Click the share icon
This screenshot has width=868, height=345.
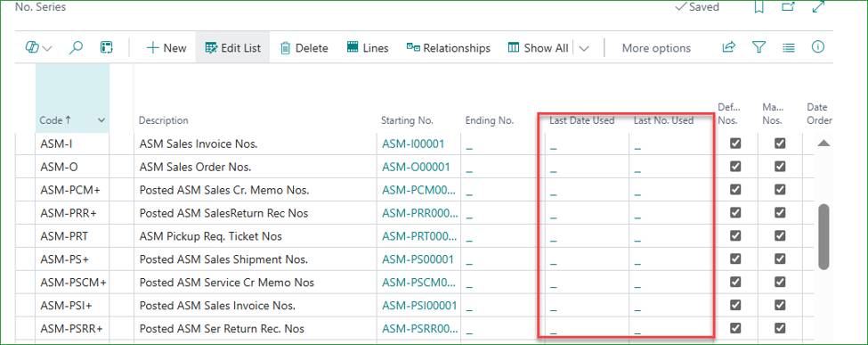[x=729, y=47]
